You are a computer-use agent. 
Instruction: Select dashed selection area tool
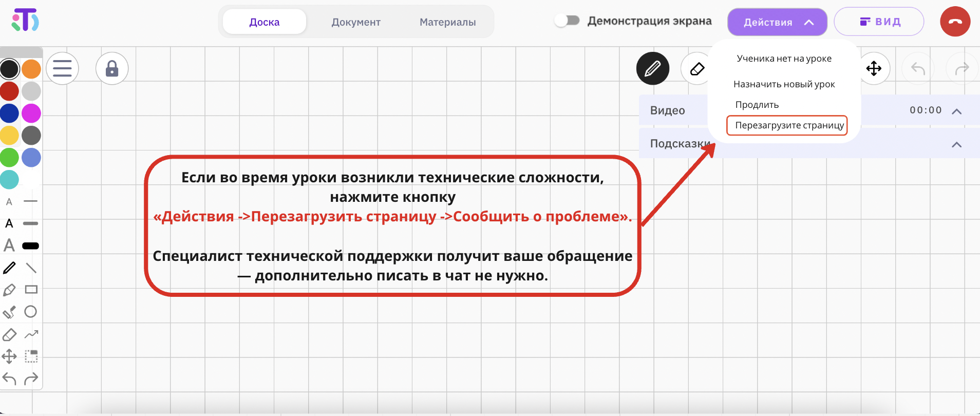(31, 356)
